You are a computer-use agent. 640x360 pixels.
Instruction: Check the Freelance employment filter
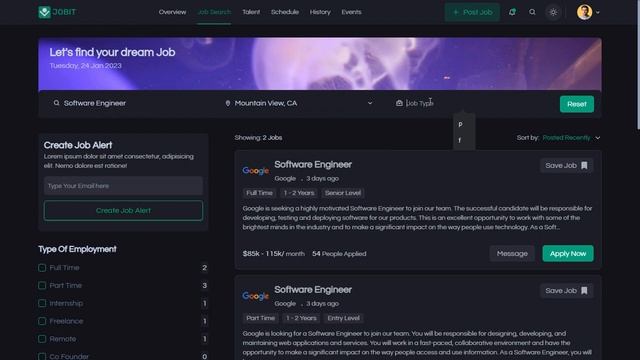tap(42, 321)
